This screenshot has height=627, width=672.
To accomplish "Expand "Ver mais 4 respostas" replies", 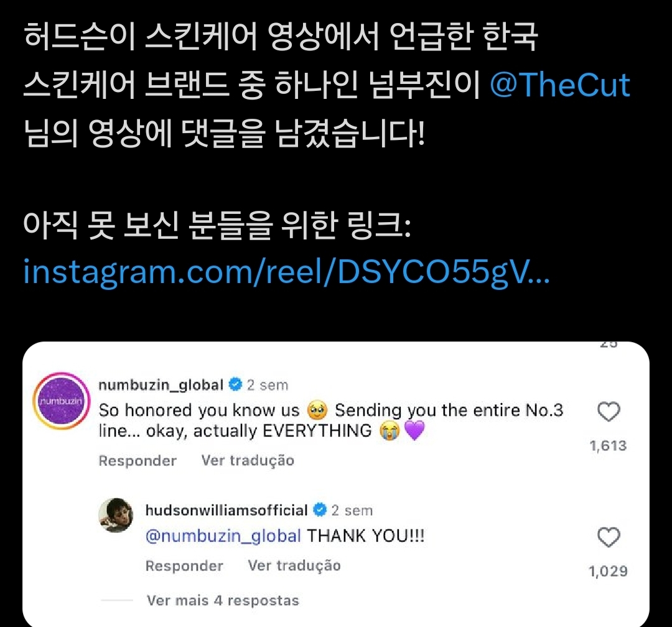I will click(223, 601).
